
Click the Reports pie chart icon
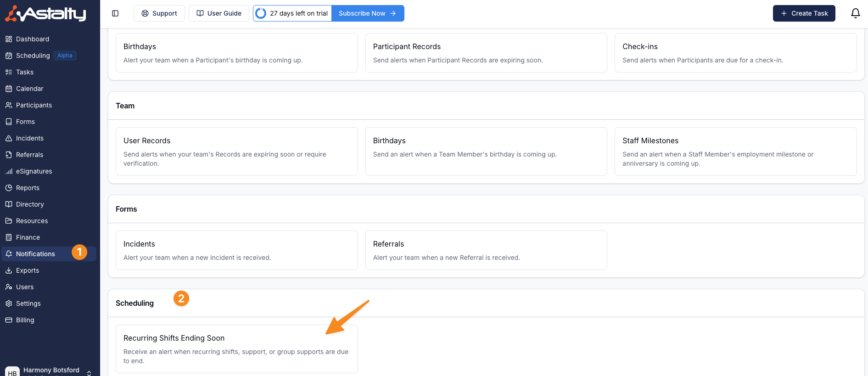coord(9,188)
